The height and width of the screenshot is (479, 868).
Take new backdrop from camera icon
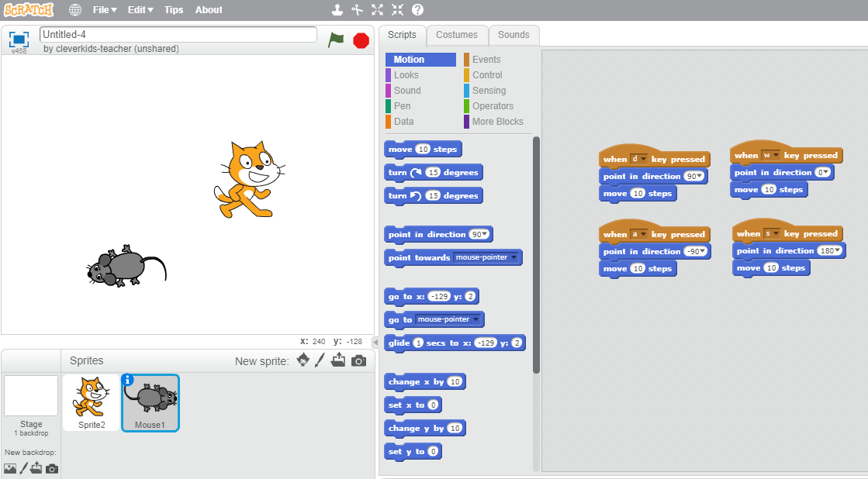pos(52,469)
